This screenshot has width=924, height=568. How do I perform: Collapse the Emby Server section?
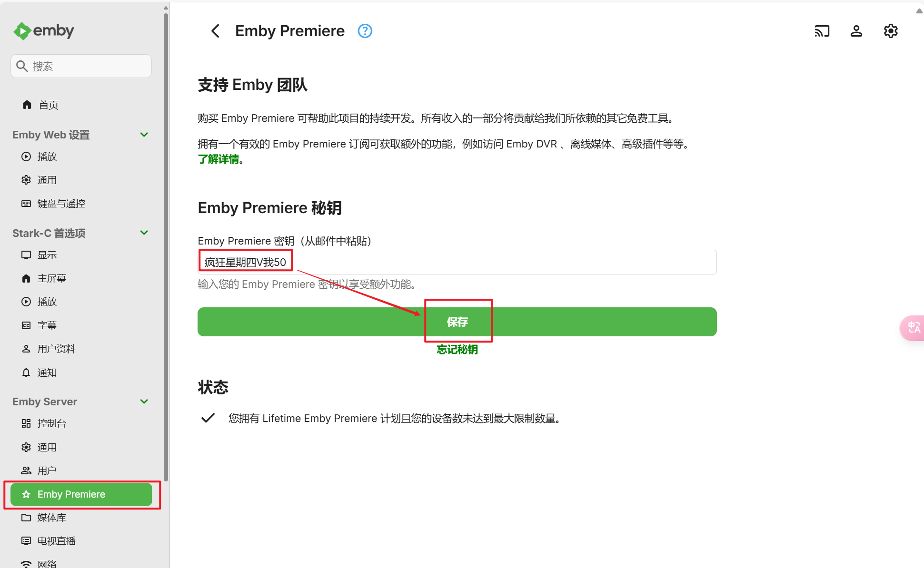pos(144,402)
